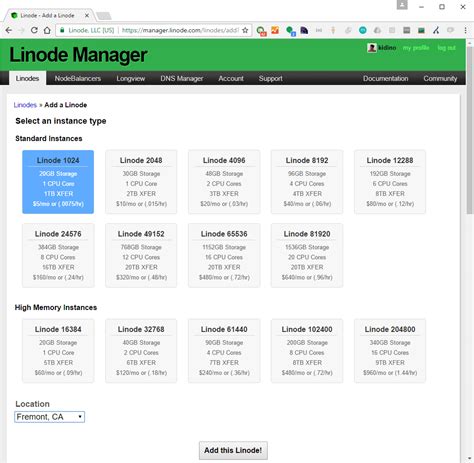The height and width of the screenshot is (463, 474).
Task: Click the gray cloud extension icon
Action: tap(377, 30)
